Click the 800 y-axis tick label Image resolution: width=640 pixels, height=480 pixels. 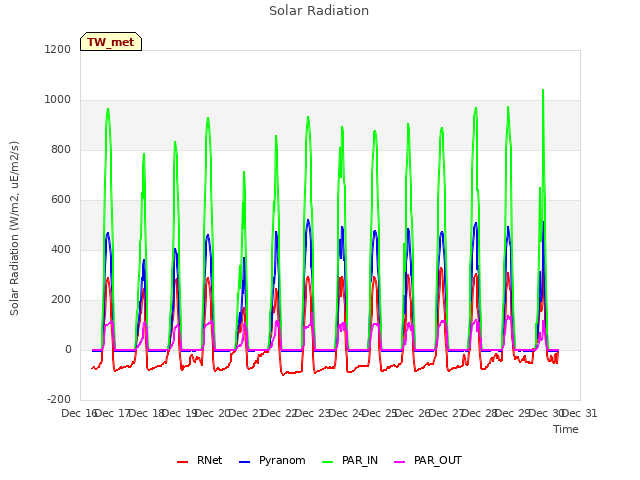coord(61,150)
